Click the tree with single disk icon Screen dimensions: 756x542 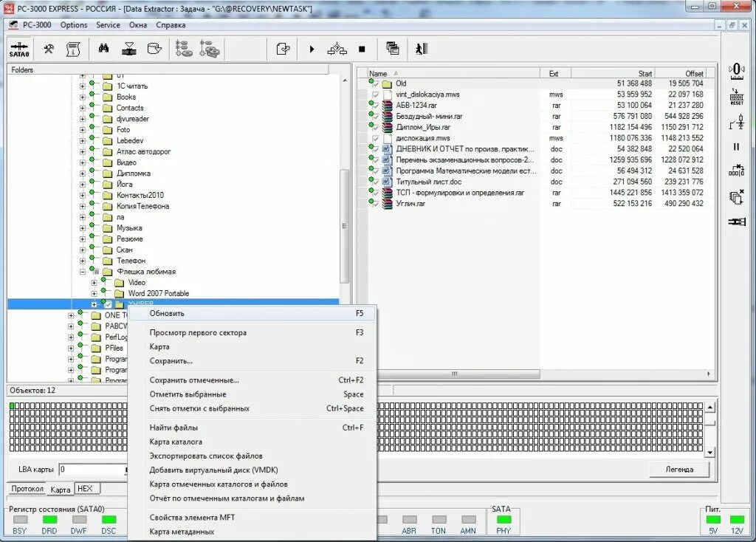click(x=183, y=49)
